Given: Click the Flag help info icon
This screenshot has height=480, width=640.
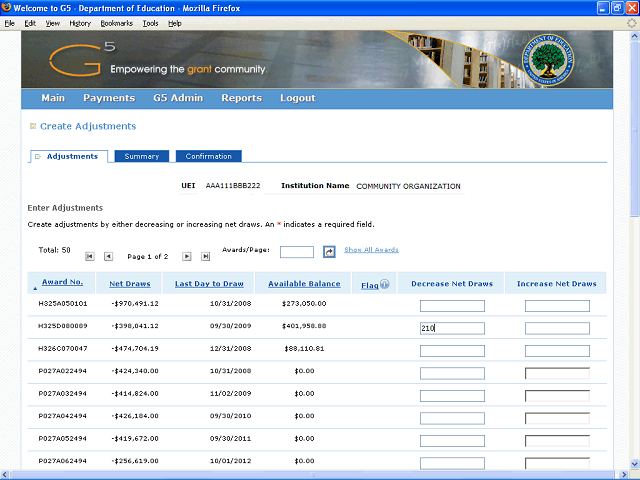Looking at the screenshot, I should click(384, 284).
